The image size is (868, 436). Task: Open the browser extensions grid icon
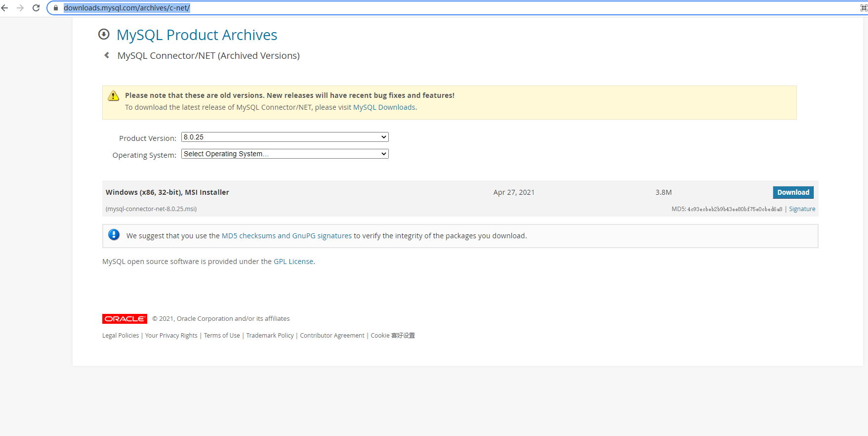(864, 8)
